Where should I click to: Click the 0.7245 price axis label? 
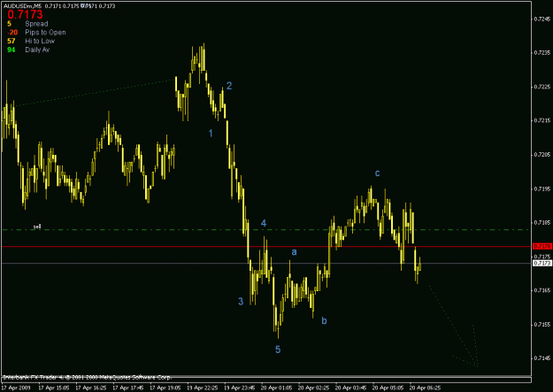[x=542, y=19]
